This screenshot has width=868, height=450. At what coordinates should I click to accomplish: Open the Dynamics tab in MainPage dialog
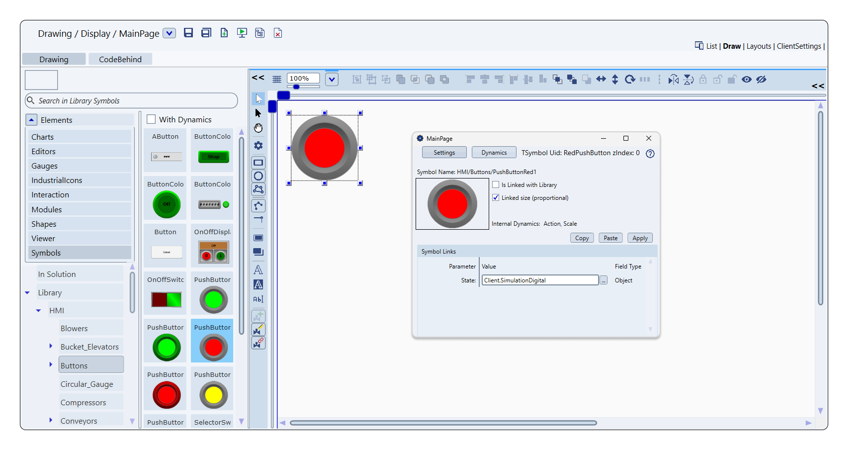pos(494,153)
